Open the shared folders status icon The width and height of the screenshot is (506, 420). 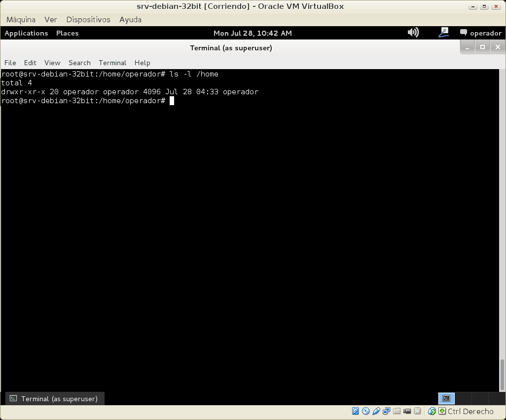[x=397, y=411]
